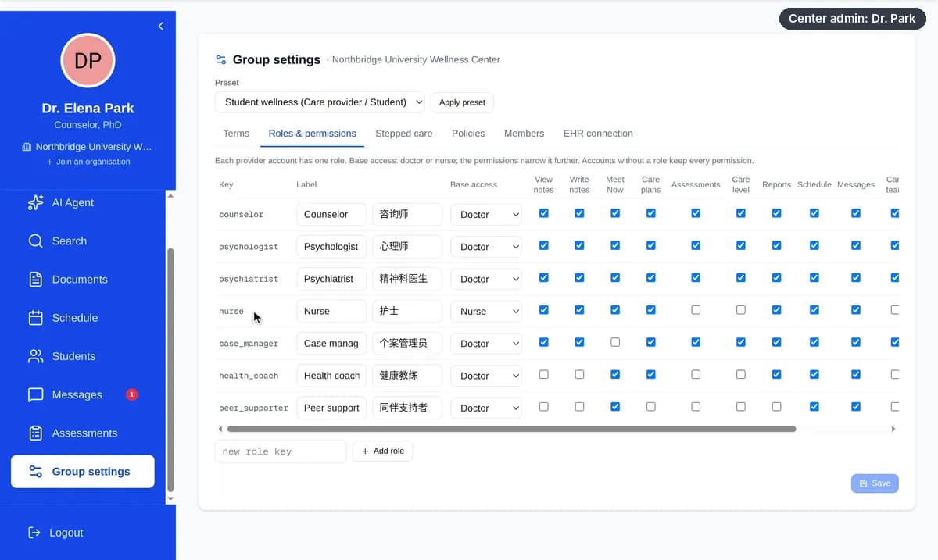938x560 pixels.
Task: Click the Assessments clipboard icon
Action: tap(35, 433)
